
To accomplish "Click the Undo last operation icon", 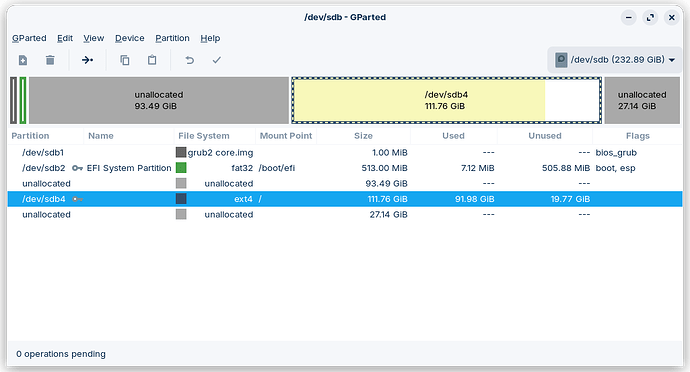I will [x=190, y=60].
